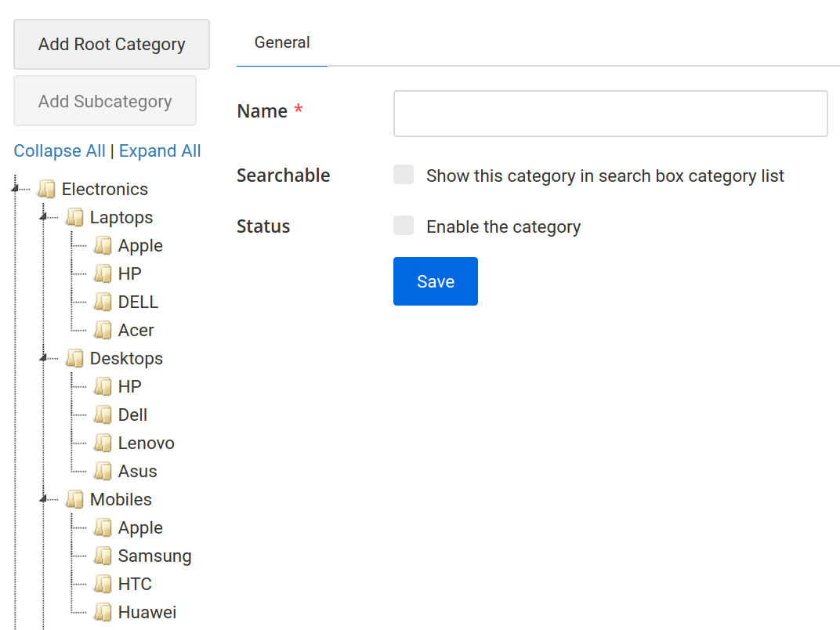Click the folder icon next to Laptops
The height and width of the screenshot is (630, 840).
point(74,216)
